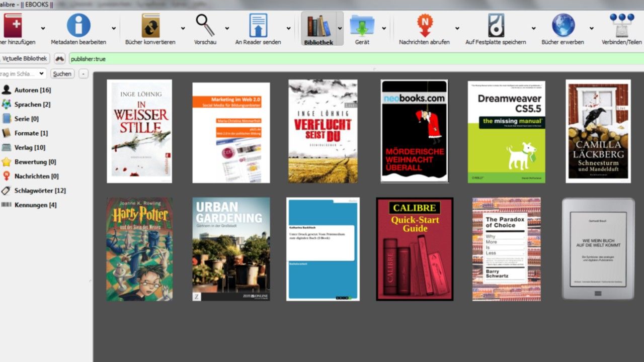The image size is (644, 362).
Task: Open dropdown arrow beside Bücher konvertieren
Action: tap(183, 29)
